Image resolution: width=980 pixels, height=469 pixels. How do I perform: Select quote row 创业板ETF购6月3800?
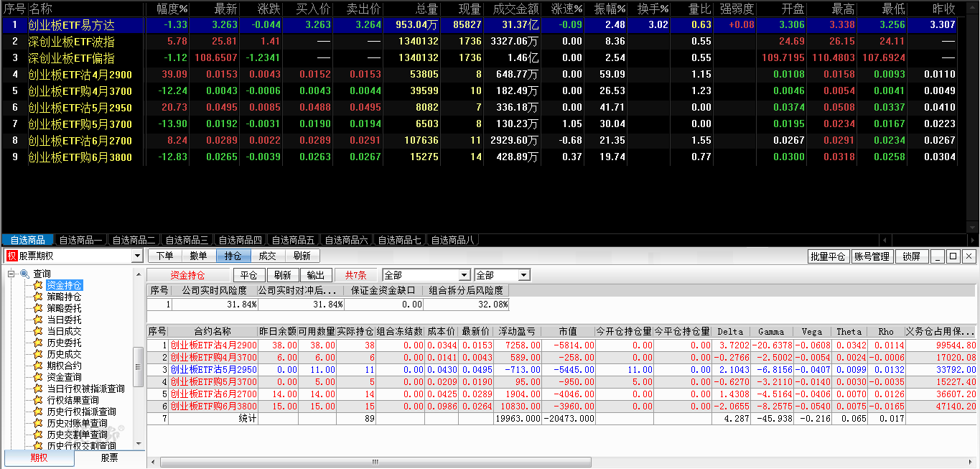pyautogui.click(x=480, y=157)
